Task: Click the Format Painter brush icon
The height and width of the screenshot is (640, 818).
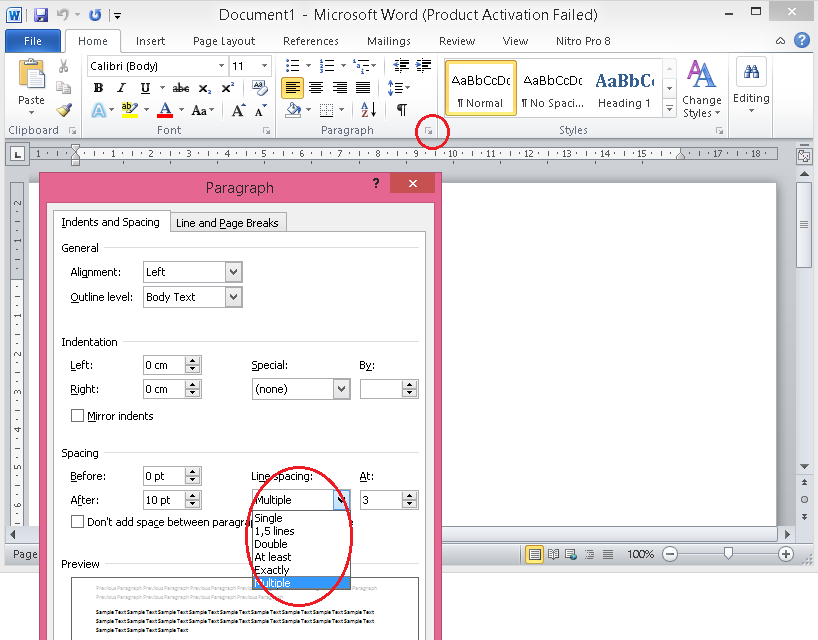Action: [64, 111]
